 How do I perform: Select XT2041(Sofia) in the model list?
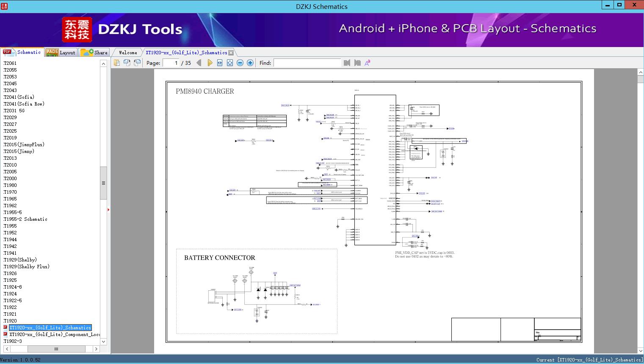coord(19,97)
